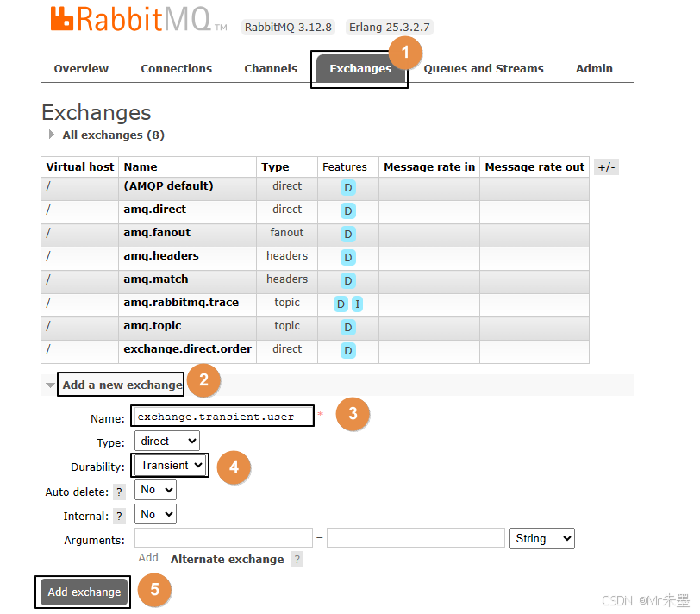Open the Overview tab
700x614 pixels.
(x=81, y=68)
